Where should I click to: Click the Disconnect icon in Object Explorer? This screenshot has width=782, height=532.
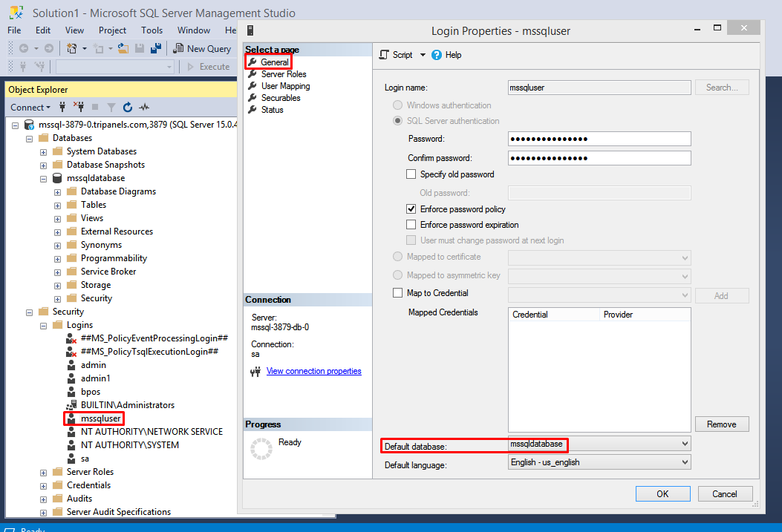click(79, 107)
